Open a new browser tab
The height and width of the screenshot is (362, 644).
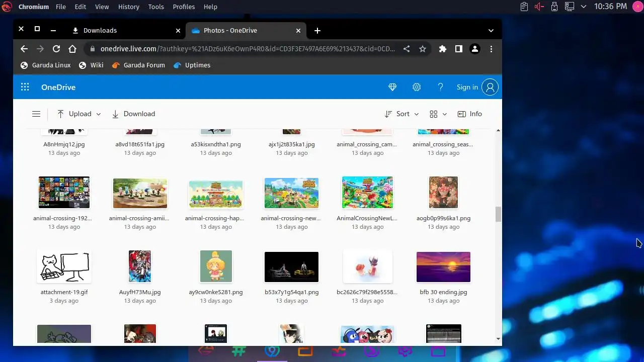(317, 31)
